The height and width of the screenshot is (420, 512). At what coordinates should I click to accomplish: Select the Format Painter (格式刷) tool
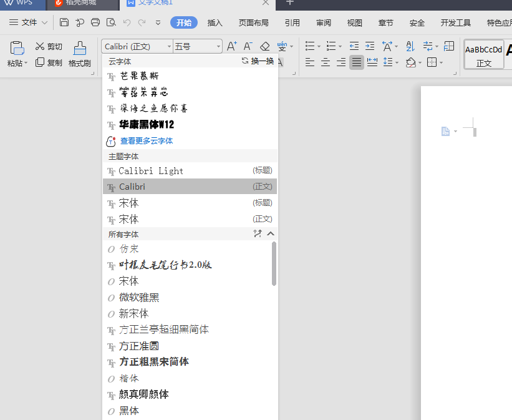(80, 54)
